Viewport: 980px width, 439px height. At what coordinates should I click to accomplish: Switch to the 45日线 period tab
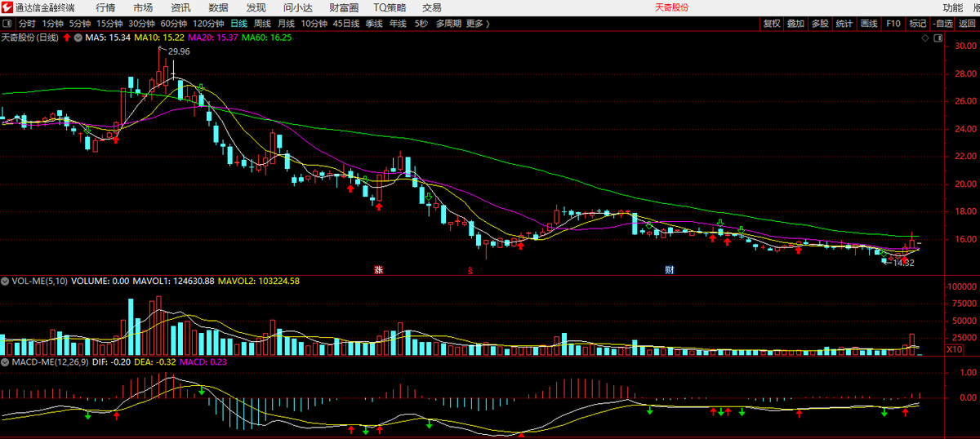[x=346, y=24]
